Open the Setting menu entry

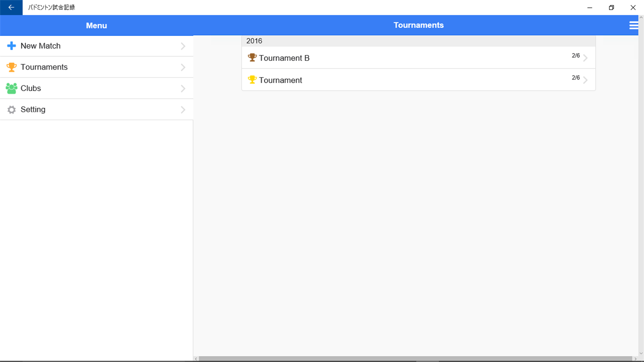point(97,109)
